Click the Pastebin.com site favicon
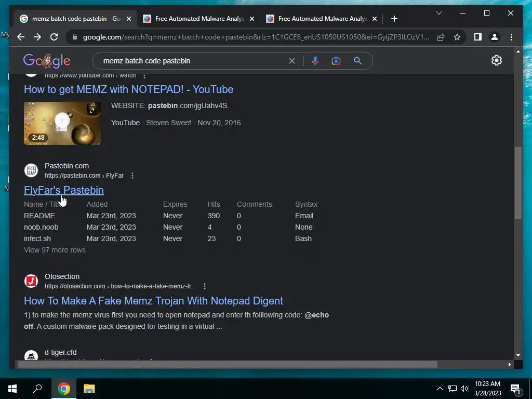 coord(31,170)
